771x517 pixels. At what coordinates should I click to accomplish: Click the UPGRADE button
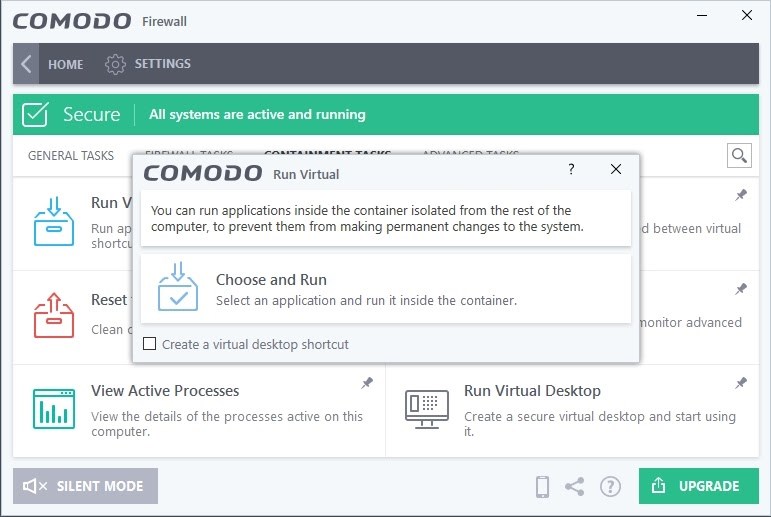click(699, 486)
